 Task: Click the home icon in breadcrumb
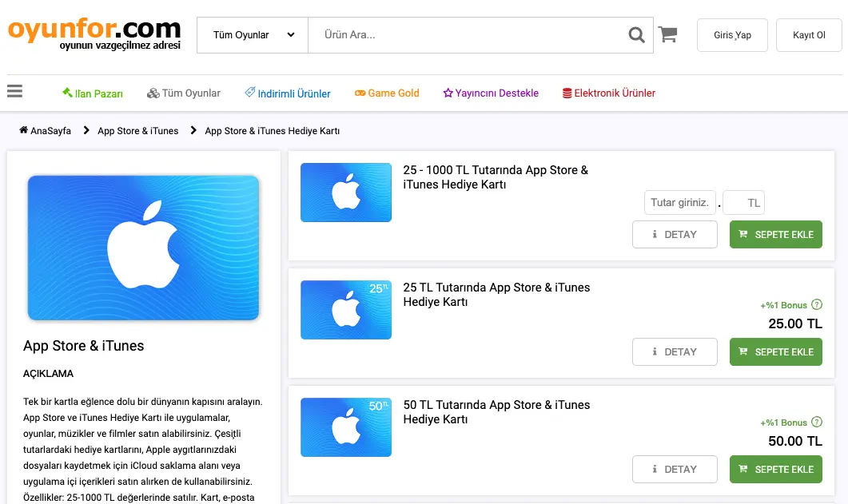[x=24, y=130]
